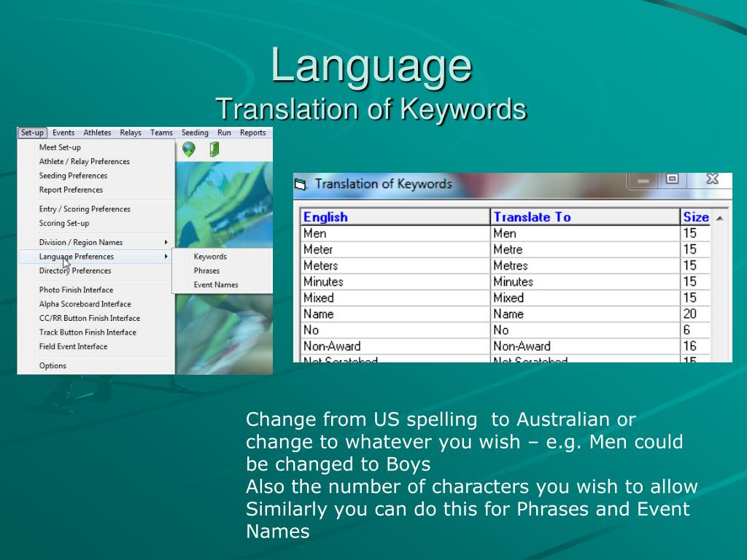Image resolution: width=747 pixels, height=560 pixels.
Task: Choose Event Names from the submenu
Action: pyautogui.click(x=222, y=285)
